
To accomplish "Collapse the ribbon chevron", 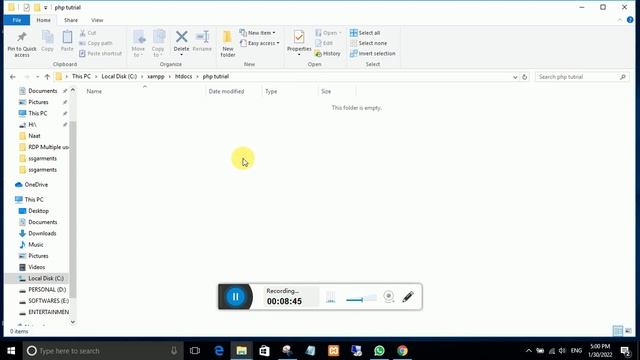I will [x=620, y=20].
